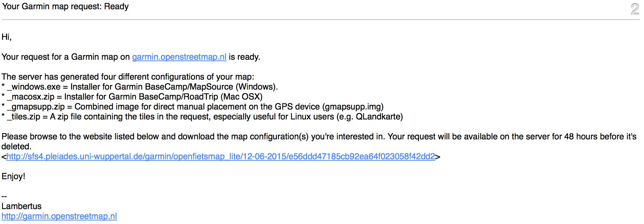Click the message count badge showing 2
Viewport: 644px width, 224px height.
pos(635,9)
